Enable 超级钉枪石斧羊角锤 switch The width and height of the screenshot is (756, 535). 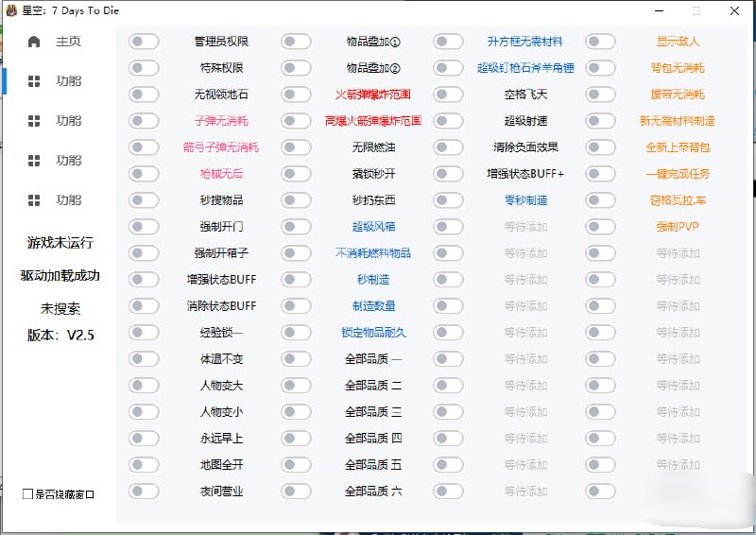click(448, 68)
